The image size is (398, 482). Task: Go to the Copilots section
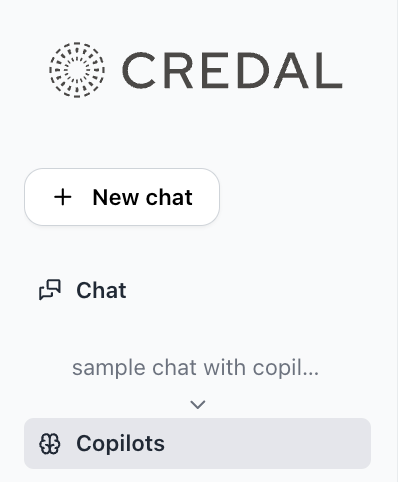pyautogui.click(x=197, y=444)
